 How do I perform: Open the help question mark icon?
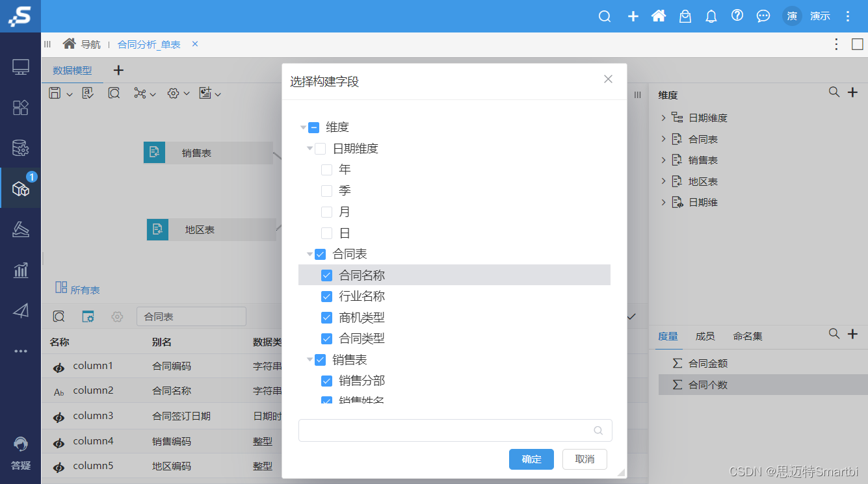(x=737, y=16)
